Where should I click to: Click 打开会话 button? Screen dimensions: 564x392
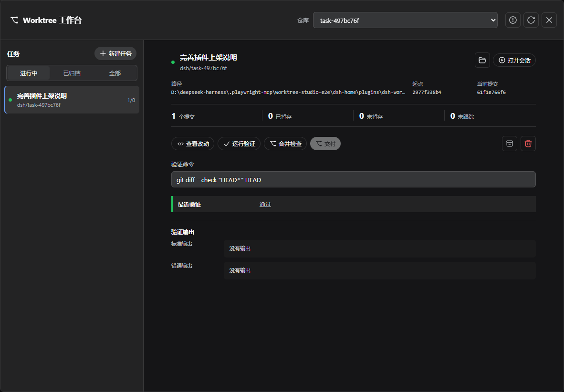pos(514,60)
